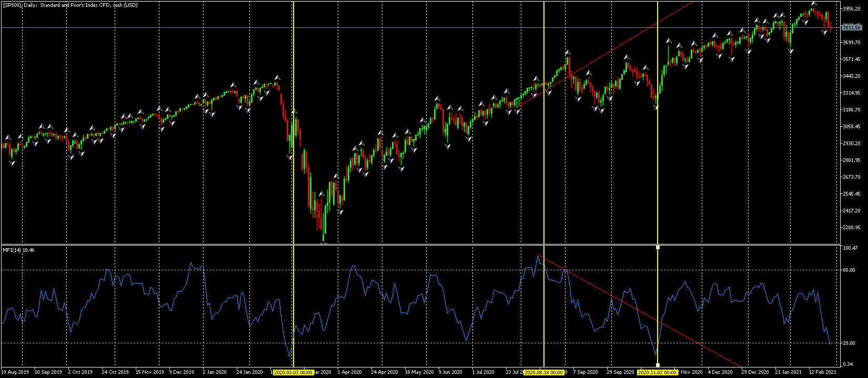Select the top white handle of the 2020.11.02 vertical line
Screen dimensions: 868x378
(x=658, y=247)
